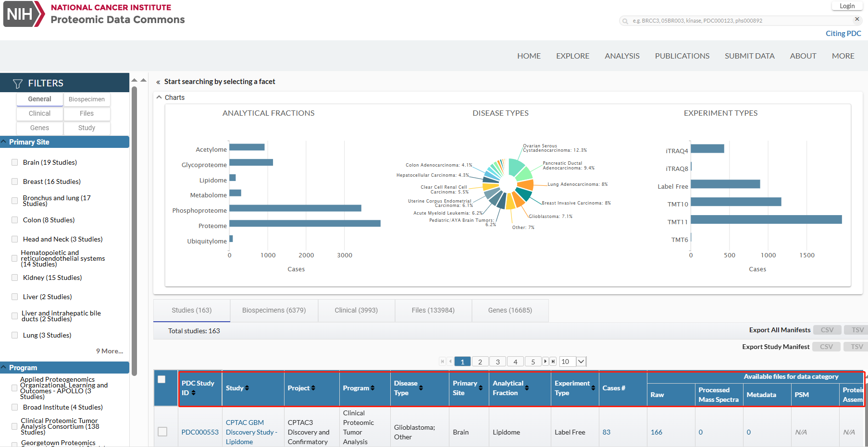Sort by Experiment Type column arrows
The image size is (868, 447).
click(x=593, y=388)
